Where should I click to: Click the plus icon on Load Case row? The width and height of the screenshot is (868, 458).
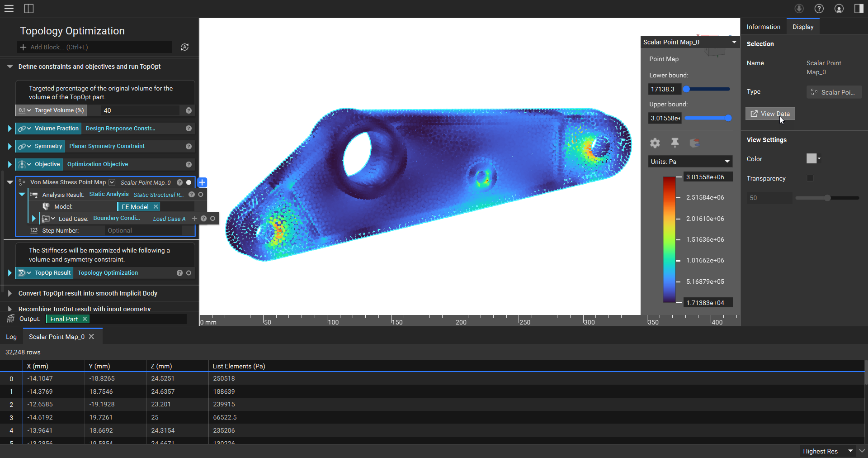click(194, 219)
